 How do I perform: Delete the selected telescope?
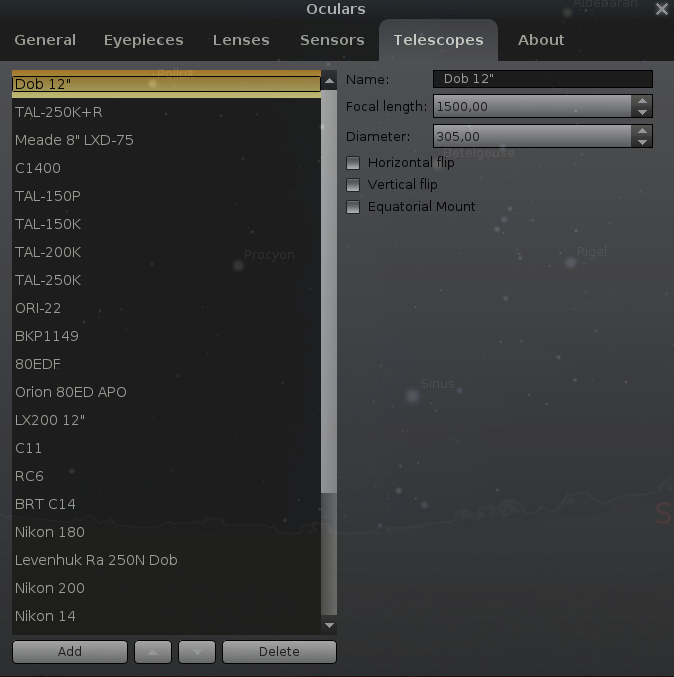pyautogui.click(x=279, y=652)
